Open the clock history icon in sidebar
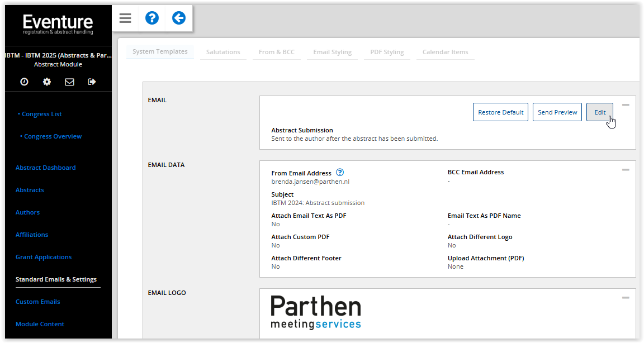 24,82
